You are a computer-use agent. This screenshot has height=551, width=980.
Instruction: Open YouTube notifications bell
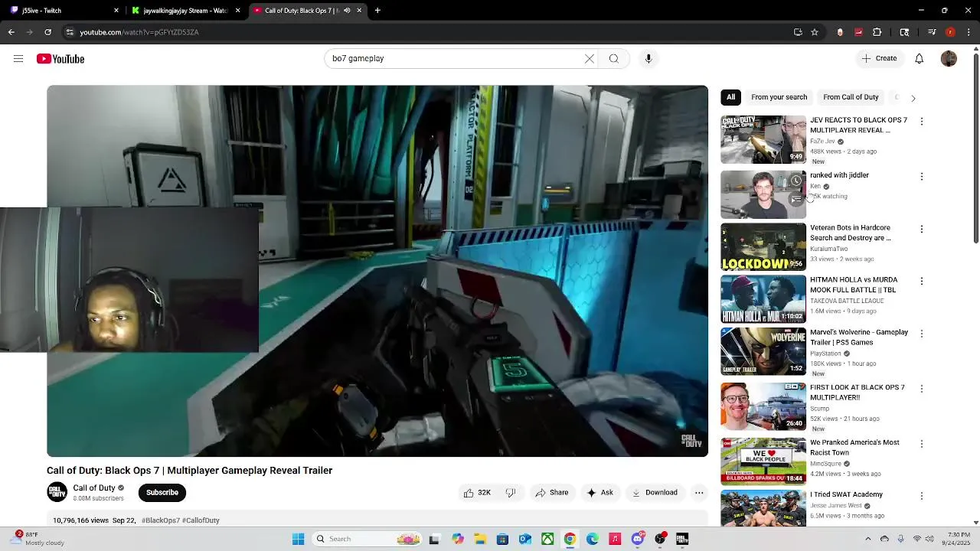(920, 59)
